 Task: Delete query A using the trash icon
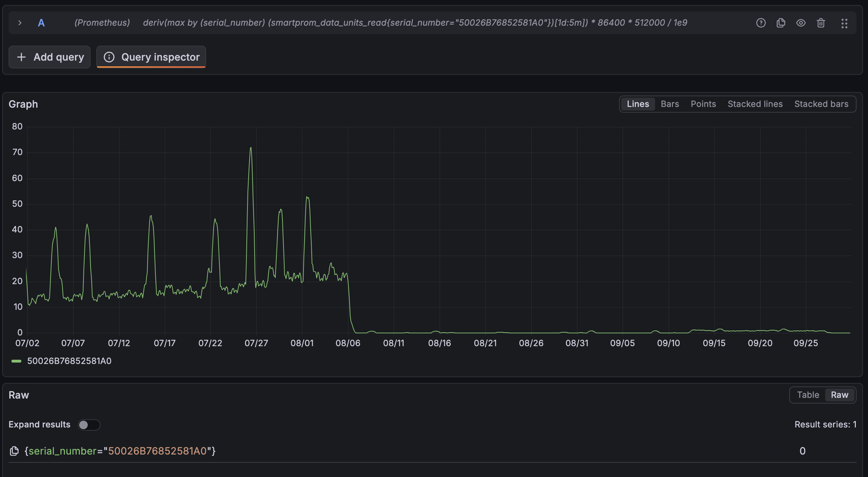821,23
